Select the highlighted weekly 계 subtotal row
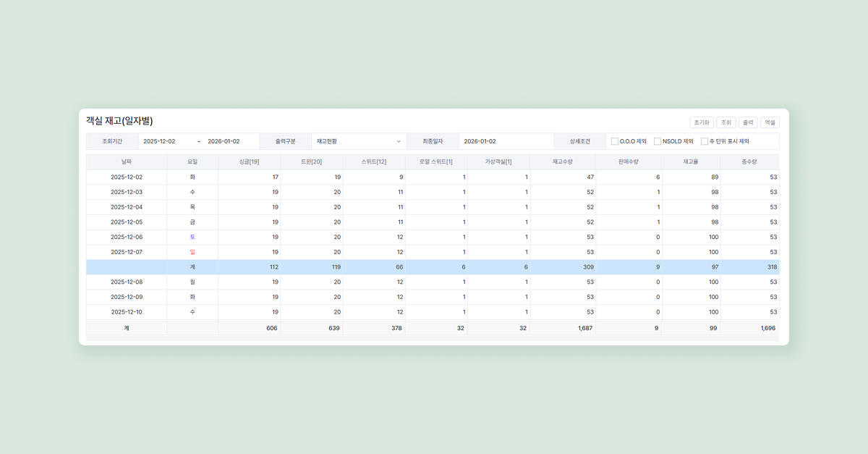Screen dimensions: 868x454 [433, 267]
